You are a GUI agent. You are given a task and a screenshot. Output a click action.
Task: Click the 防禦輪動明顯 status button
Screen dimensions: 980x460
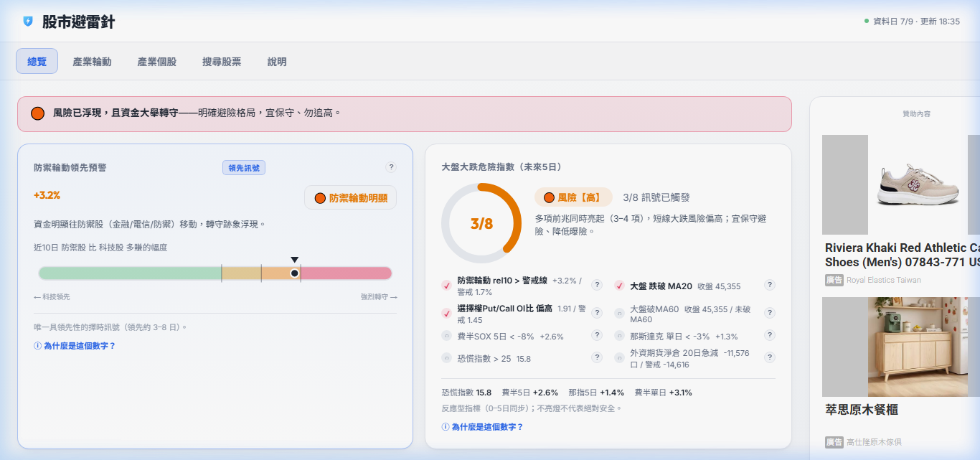click(351, 198)
